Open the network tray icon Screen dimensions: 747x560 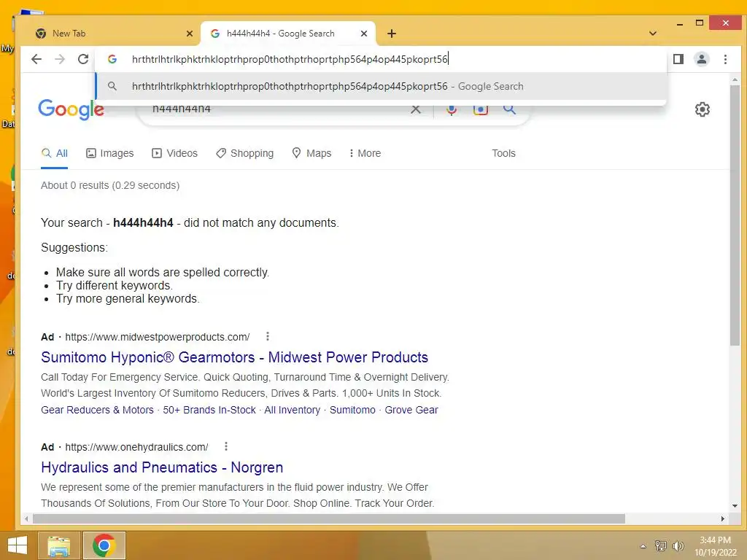click(x=660, y=545)
